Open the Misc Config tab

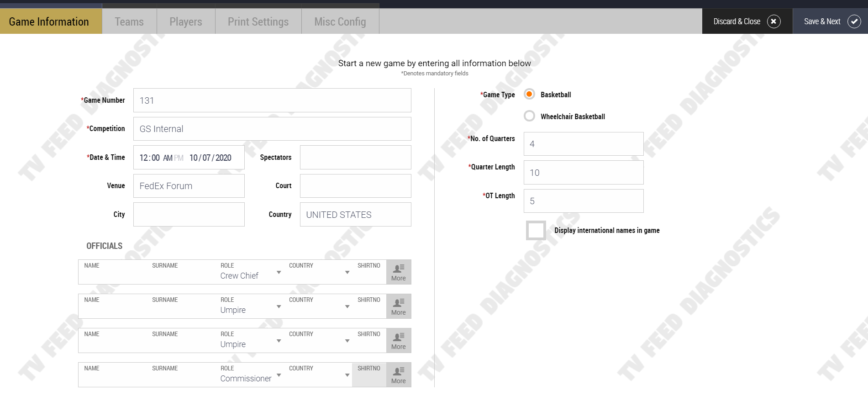pos(340,21)
